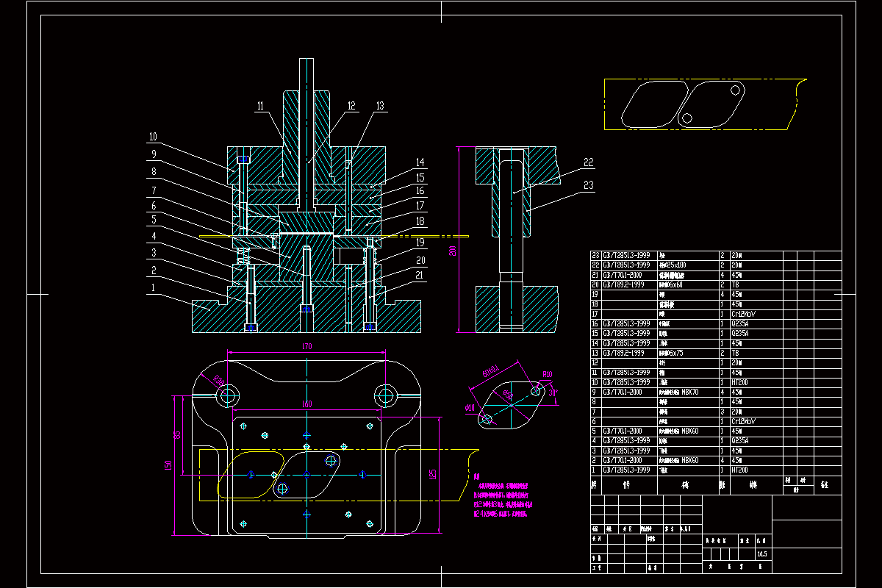This screenshot has width=882, height=588.
Task: Click 'HT200' material in parts row 10
Action: point(739,382)
